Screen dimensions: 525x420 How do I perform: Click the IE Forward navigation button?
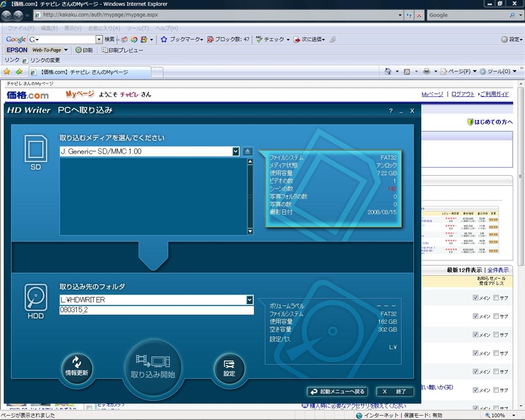click(x=18, y=15)
